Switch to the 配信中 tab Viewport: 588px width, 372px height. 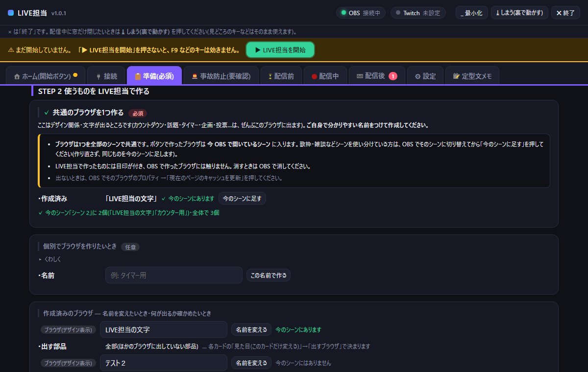point(325,76)
